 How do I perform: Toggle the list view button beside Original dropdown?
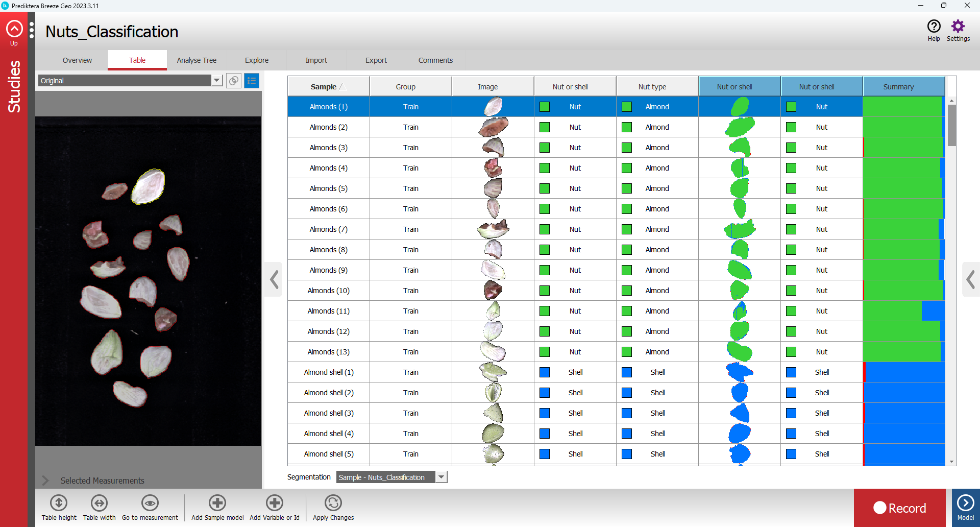pos(252,81)
